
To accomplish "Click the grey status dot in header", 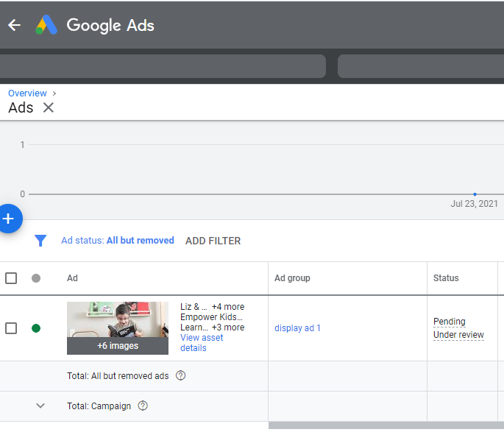I will click(x=36, y=278).
